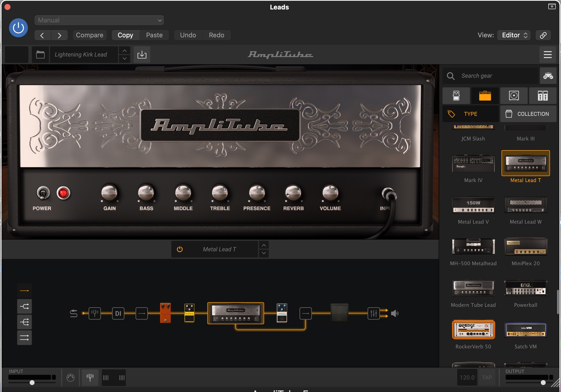561x392 pixels.
Task: Click the save preset download icon
Action: pyautogui.click(x=142, y=55)
